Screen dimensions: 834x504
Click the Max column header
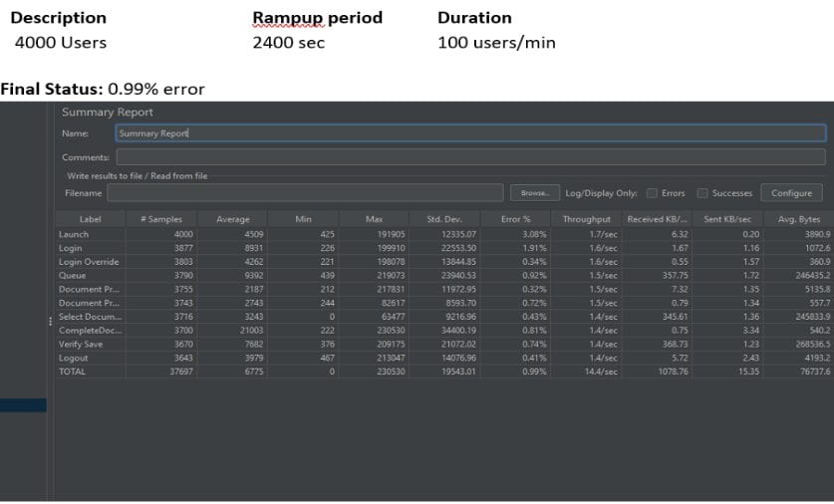(374, 219)
